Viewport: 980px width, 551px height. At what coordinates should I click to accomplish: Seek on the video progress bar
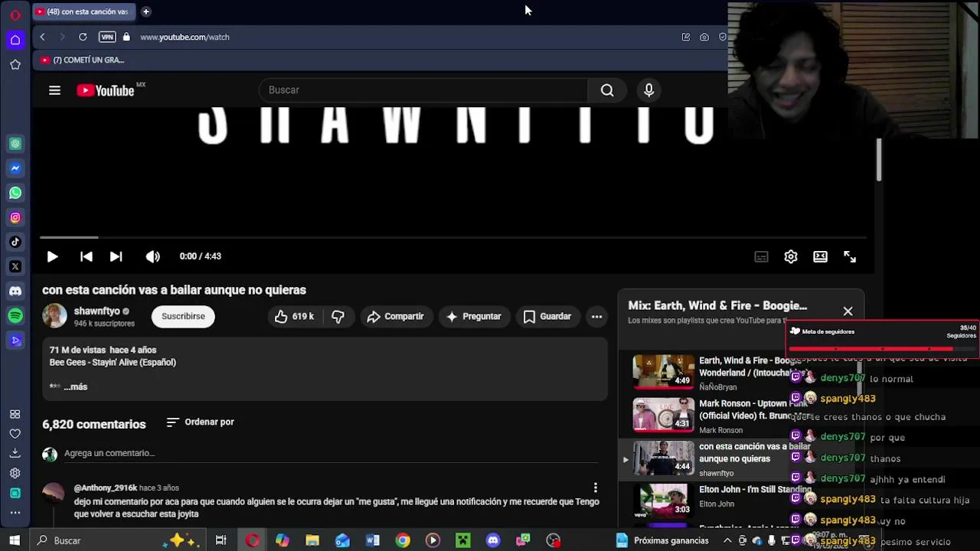pyautogui.click(x=453, y=238)
